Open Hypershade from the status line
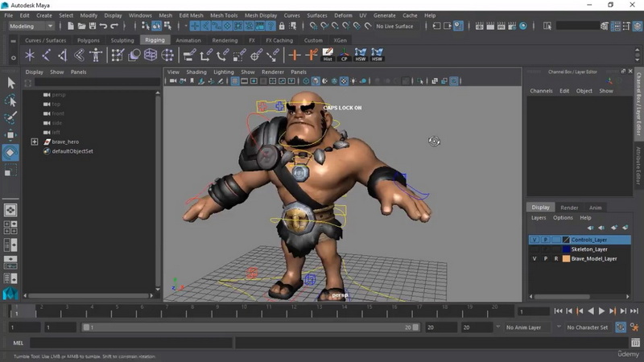The height and width of the screenshot is (362, 644). (522, 26)
